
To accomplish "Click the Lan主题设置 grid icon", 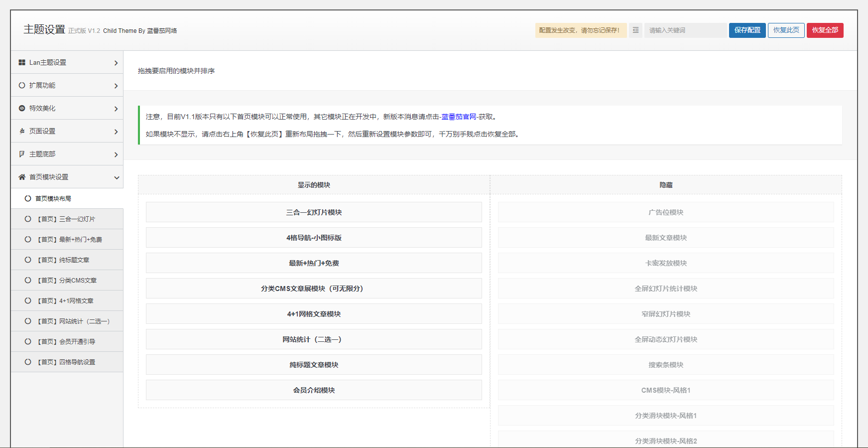I will [x=22, y=62].
